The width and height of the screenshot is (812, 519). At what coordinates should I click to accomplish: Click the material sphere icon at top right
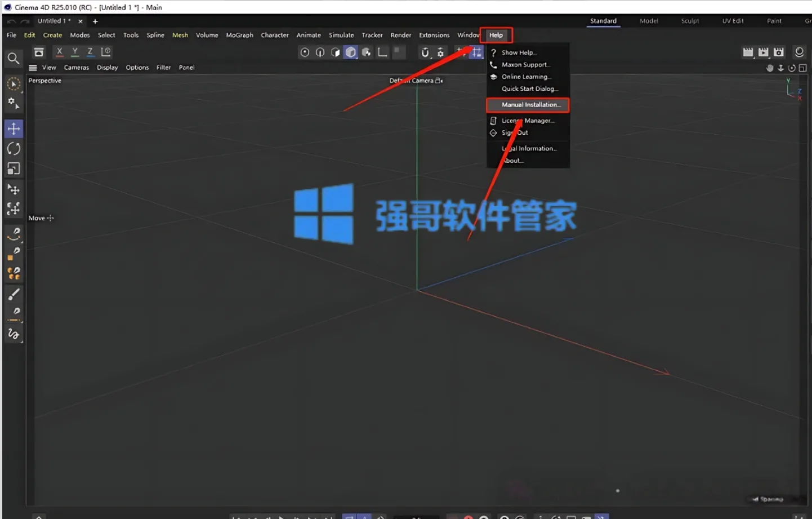[799, 52]
